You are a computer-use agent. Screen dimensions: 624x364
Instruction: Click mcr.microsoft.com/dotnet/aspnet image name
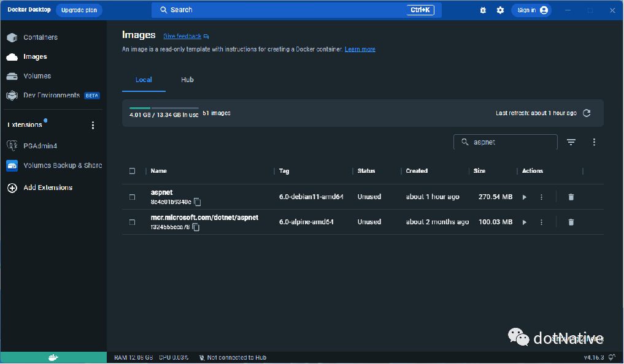click(x=204, y=218)
